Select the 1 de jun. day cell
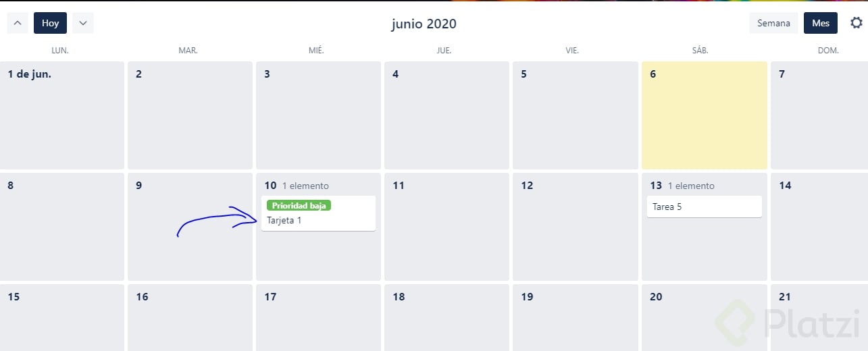Viewport: 868px width, 351px height. (61, 122)
